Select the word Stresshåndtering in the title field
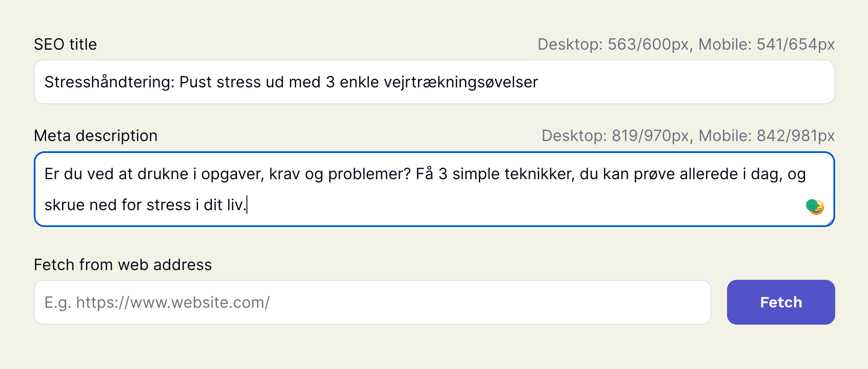 pyautogui.click(x=106, y=82)
